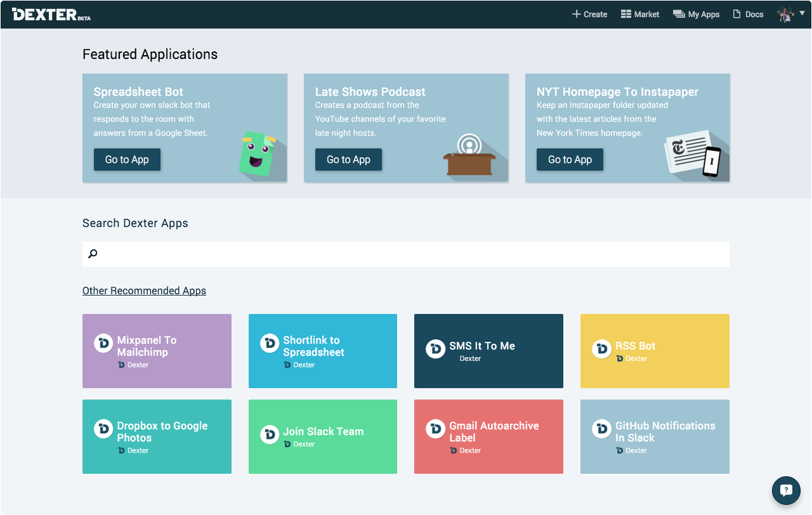Go to App for NYT Homepage To Instapaper

click(570, 160)
